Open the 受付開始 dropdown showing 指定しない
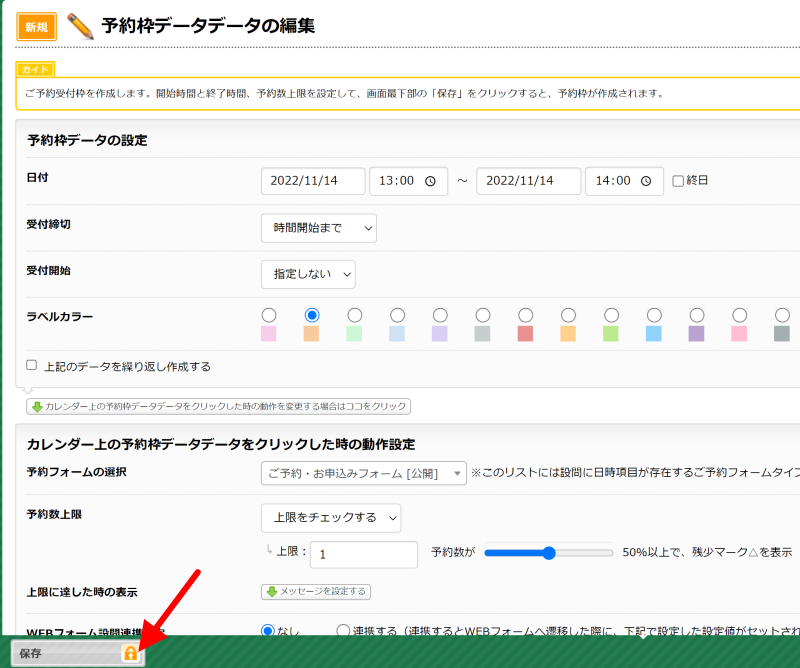 point(308,275)
